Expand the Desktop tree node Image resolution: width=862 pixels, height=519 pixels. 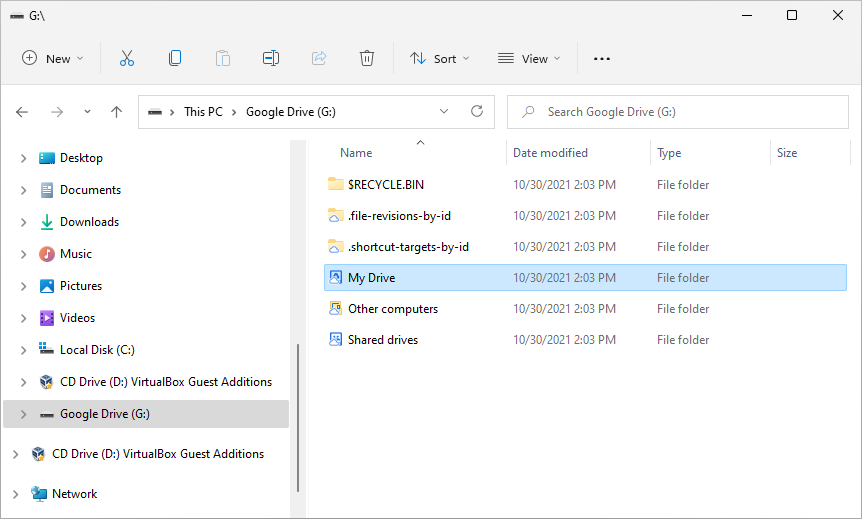click(x=24, y=158)
